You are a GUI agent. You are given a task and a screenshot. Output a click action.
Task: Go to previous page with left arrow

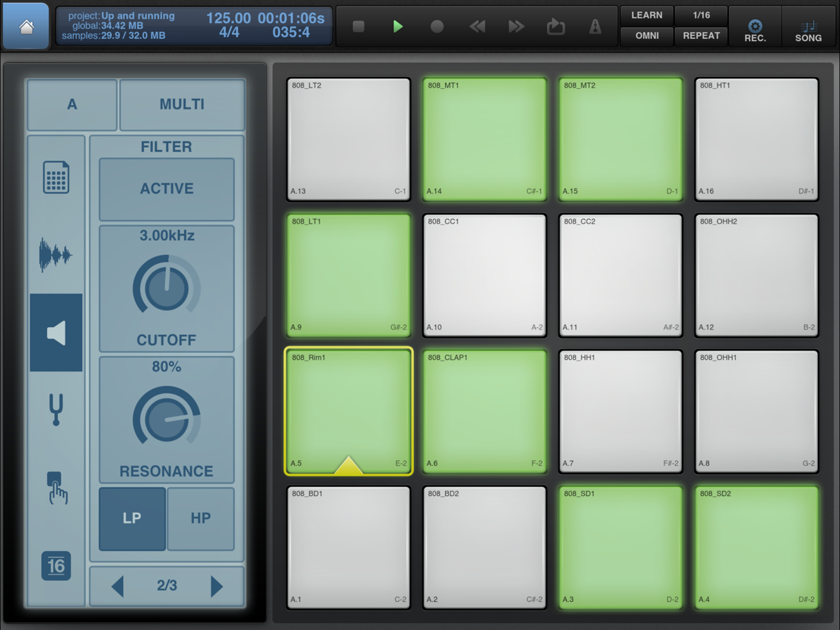[117, 586]
